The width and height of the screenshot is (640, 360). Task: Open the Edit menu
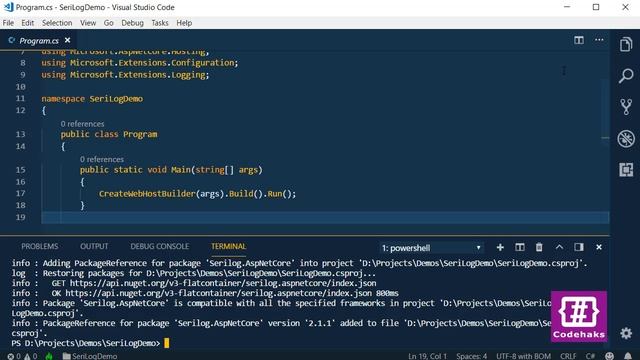[x=27, y=23]
